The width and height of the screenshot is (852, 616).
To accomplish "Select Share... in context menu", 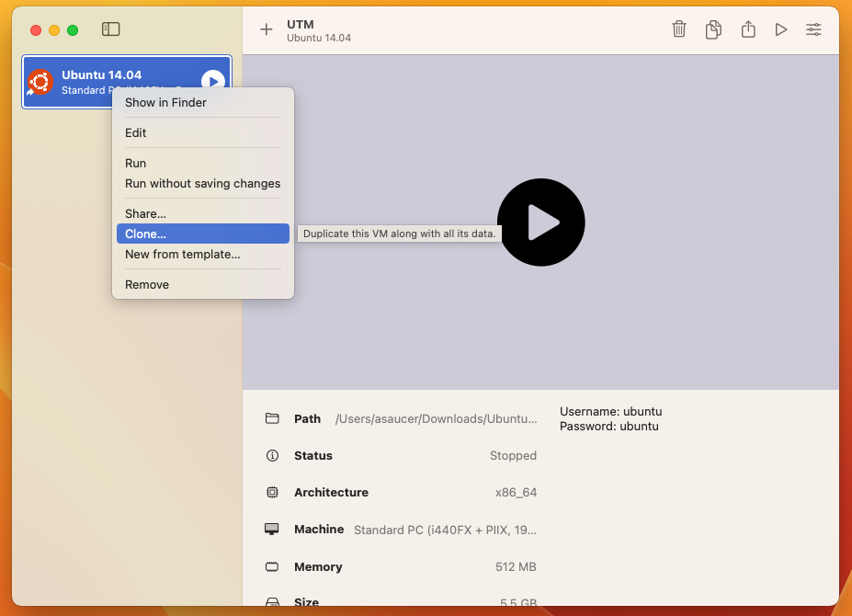I will 145,214.
